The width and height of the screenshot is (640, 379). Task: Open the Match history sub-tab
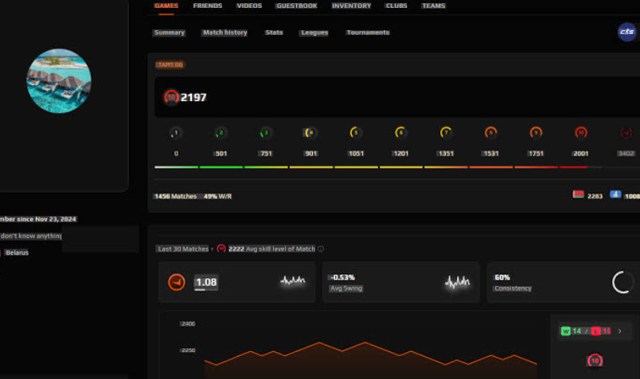point(225,33)
